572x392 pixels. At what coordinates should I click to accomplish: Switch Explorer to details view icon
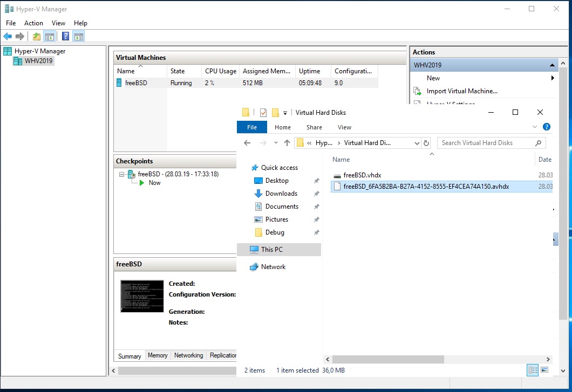coord(533,370)
